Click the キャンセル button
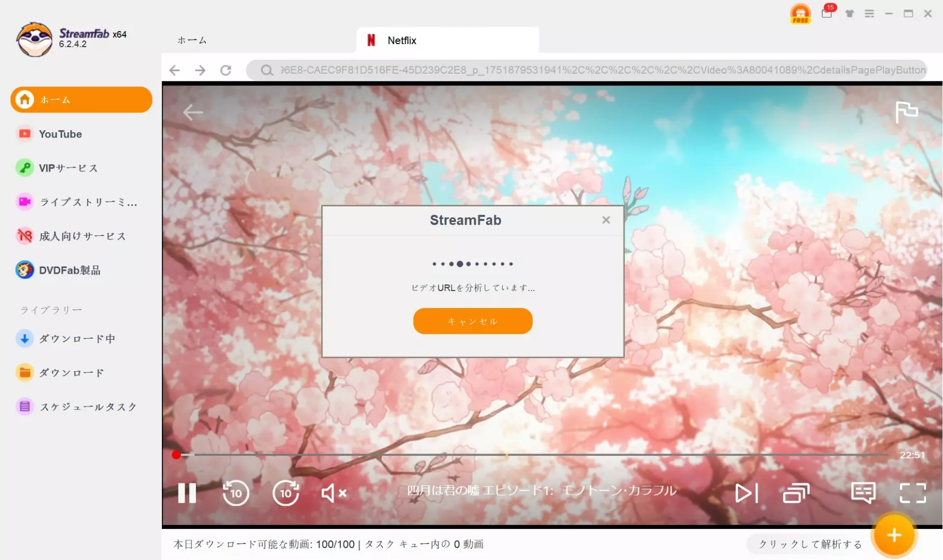This screenshot has width=943, height=560. (473, 321)
